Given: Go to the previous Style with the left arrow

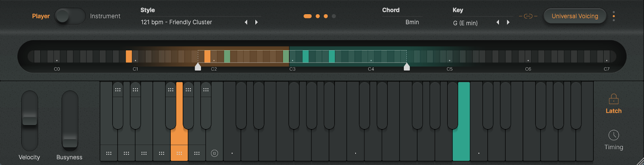Looking at the screenshot, I should 246,22.
